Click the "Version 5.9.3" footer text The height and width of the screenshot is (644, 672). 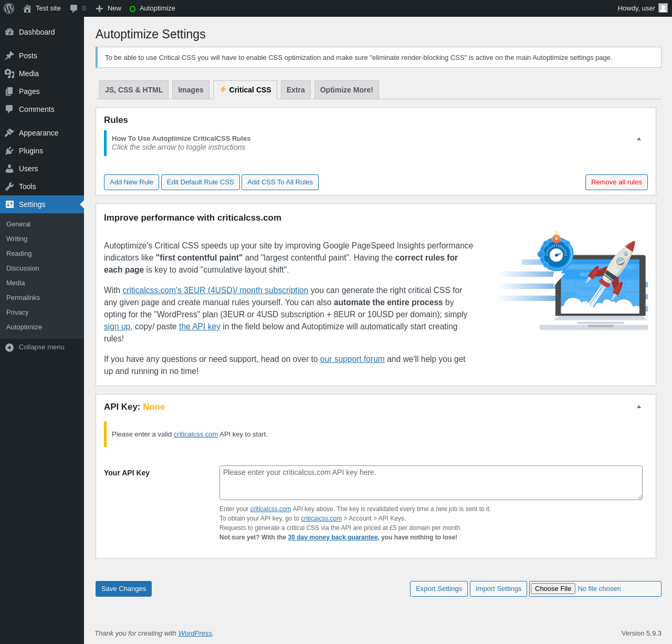point(642,633)
